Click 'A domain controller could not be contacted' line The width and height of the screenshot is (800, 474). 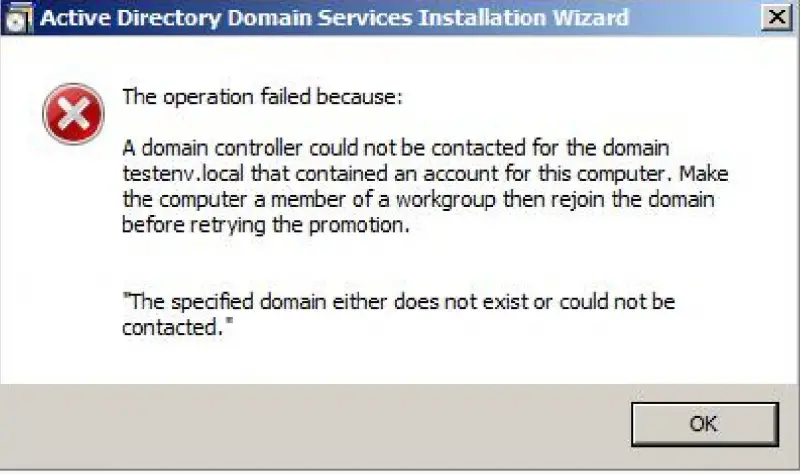point(324,148)
